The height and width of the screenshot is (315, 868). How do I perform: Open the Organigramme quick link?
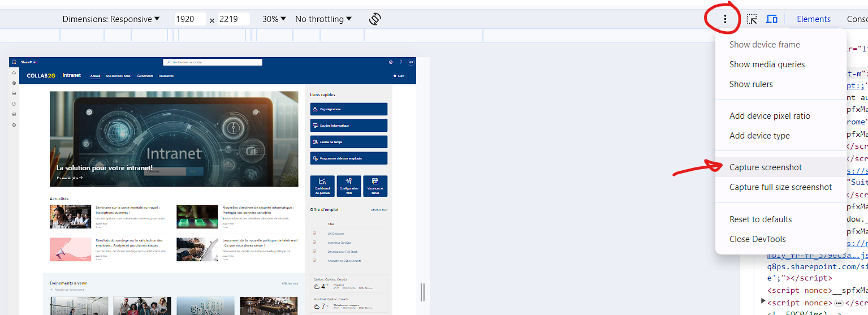349,109
